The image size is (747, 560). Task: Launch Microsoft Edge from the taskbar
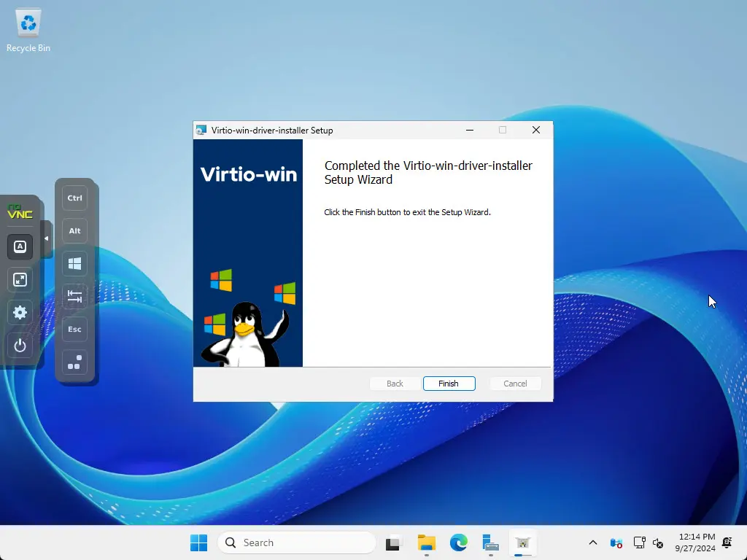tap(458, 542)
